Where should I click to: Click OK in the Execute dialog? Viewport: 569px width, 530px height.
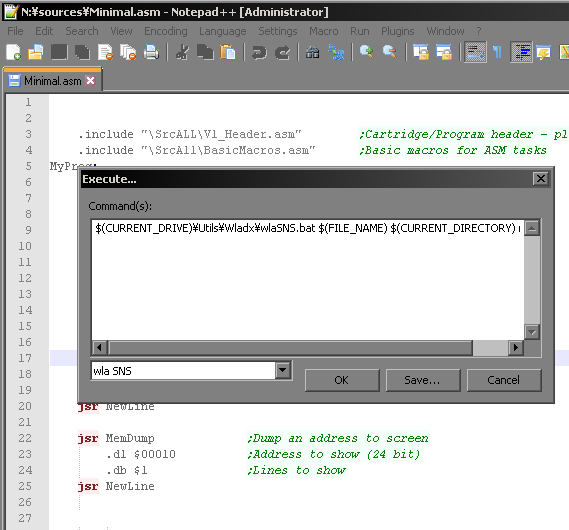pyautogui.click(x=342, y=380)
